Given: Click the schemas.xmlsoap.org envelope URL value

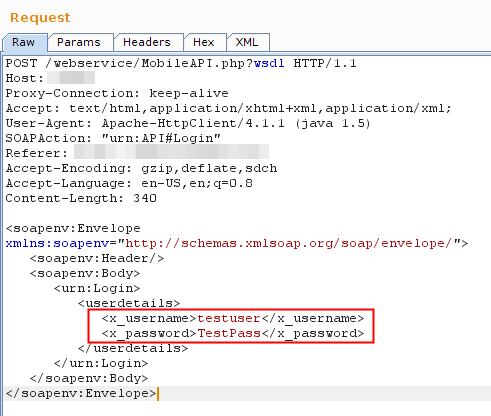Looking at the screenshot, I should [x=289, y=243].
